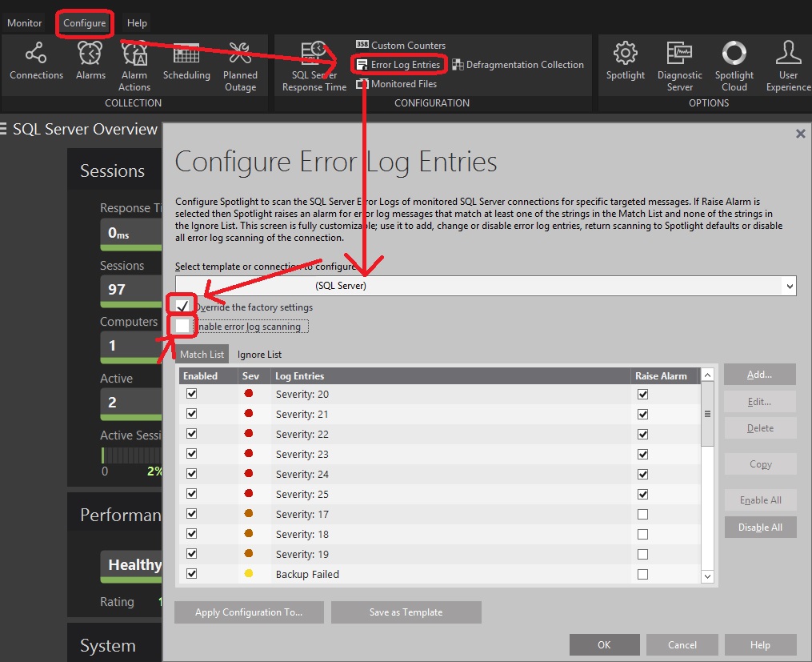Click Apply Configuration To... button

(249, 612)
